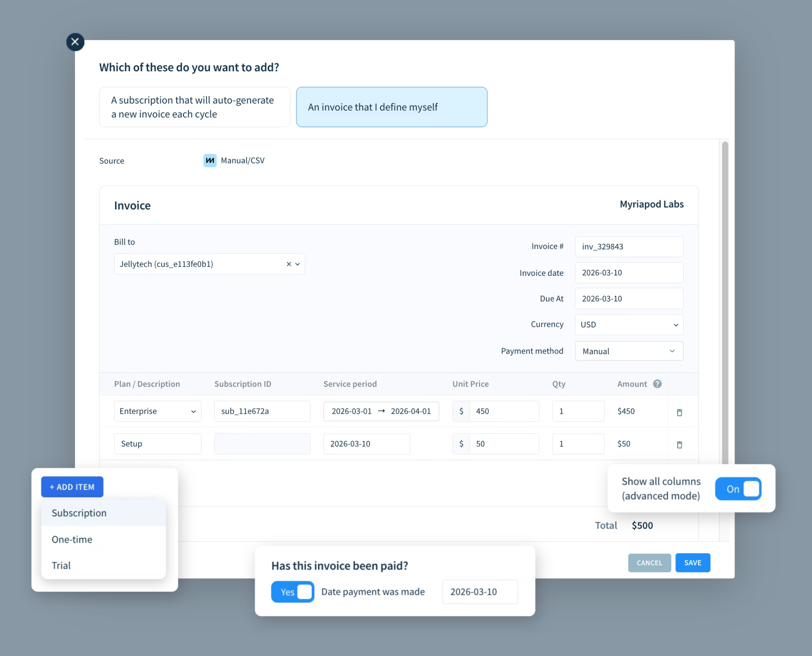Click the service period arrow icon
This screenshot has width=812, height=656.
(381, 411)
